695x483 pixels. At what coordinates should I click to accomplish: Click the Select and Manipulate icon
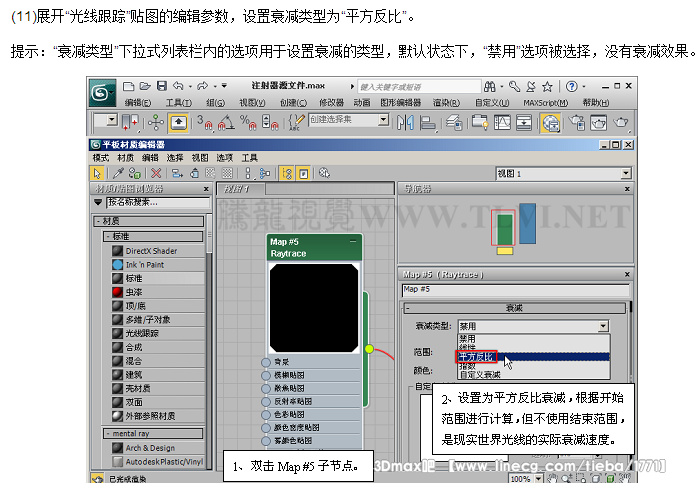(x=156, y=122)
